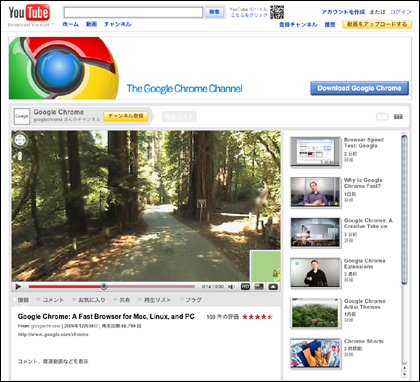Click the チャンネル登録 subscribe button
This screenshot has width=420, height=382.
pyautogui.click(x=126, y=116)
